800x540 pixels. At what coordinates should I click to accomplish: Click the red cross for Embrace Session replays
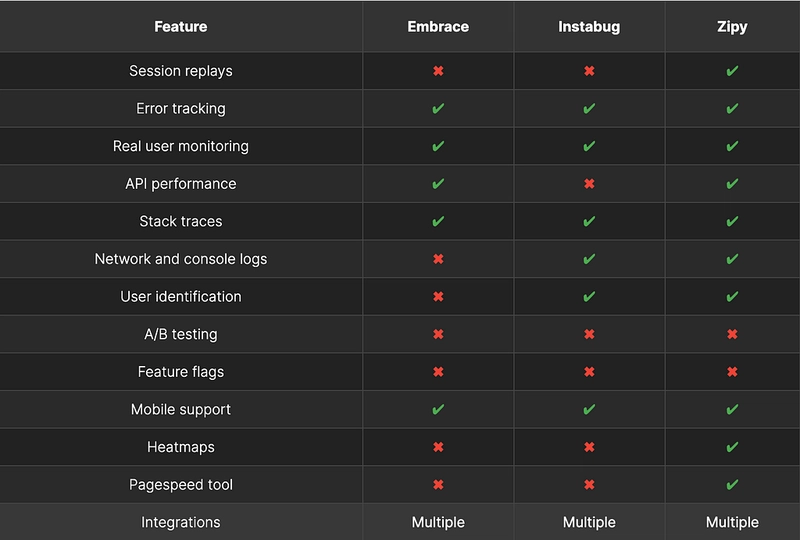438,71
